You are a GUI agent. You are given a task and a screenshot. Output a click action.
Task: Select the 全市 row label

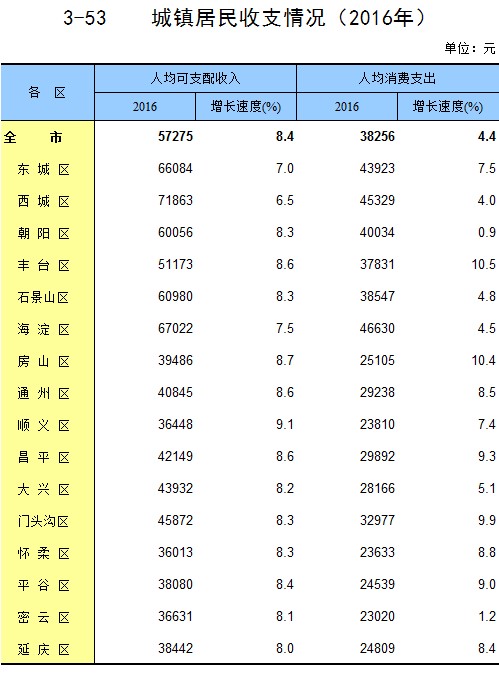33,137
